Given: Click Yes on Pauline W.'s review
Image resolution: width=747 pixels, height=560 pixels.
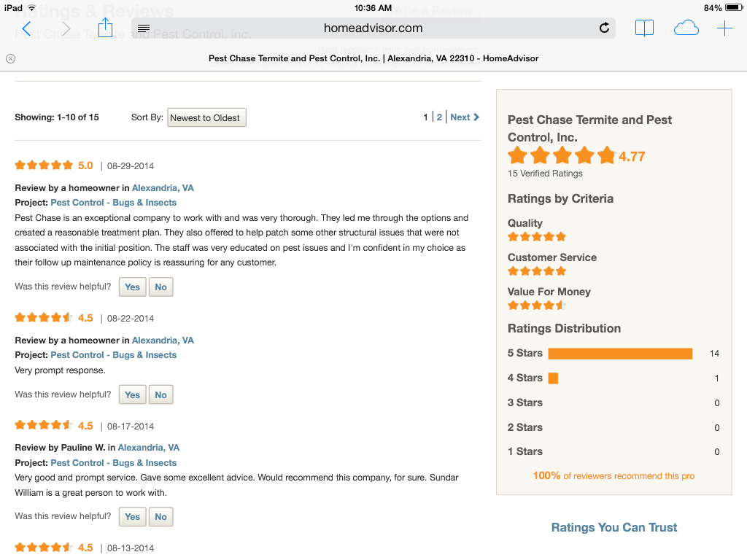Looking at the screenshot, I should 133,517.
